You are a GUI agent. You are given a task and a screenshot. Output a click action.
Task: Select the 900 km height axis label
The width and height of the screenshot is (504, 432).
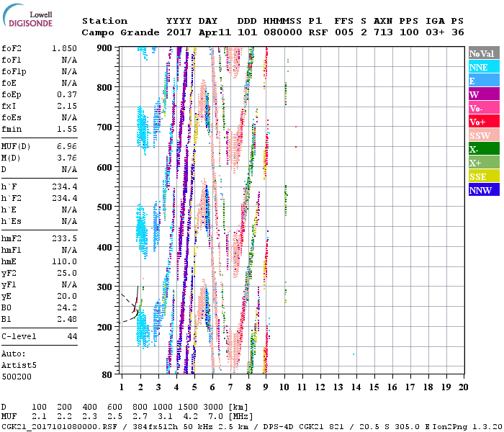(105, 48)
